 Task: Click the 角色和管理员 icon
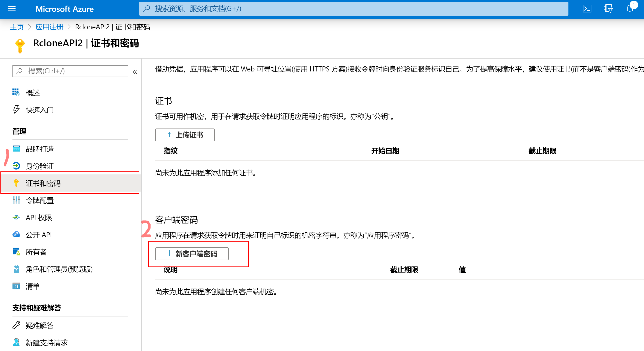[16, 269]
